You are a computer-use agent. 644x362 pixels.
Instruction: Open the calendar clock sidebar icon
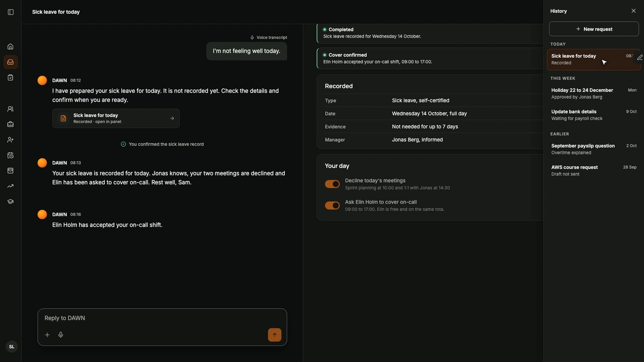[11, 155]
